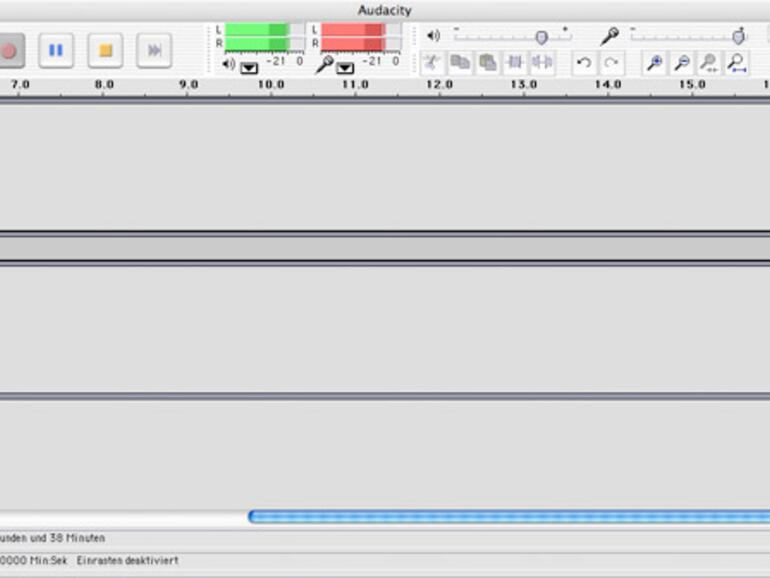The image size is (770, 578).
Task: Click the '38 Minuten' remaining time text
Action: [77, 538]
